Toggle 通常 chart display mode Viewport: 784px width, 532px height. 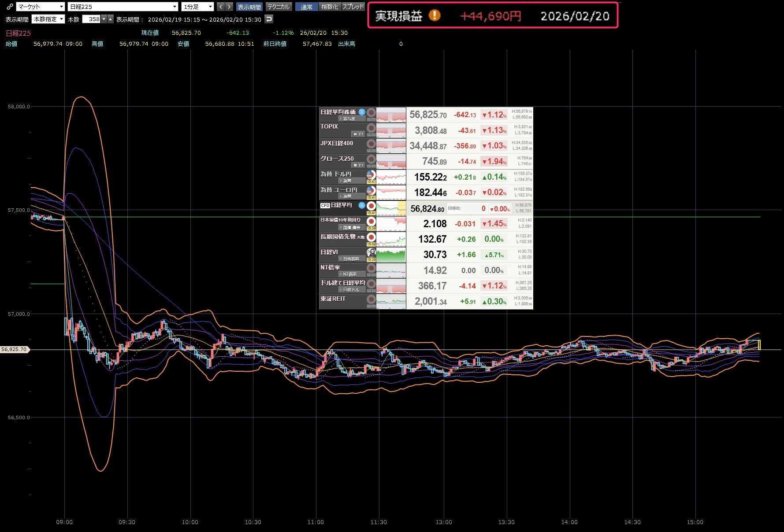click(x=306, y=7)
